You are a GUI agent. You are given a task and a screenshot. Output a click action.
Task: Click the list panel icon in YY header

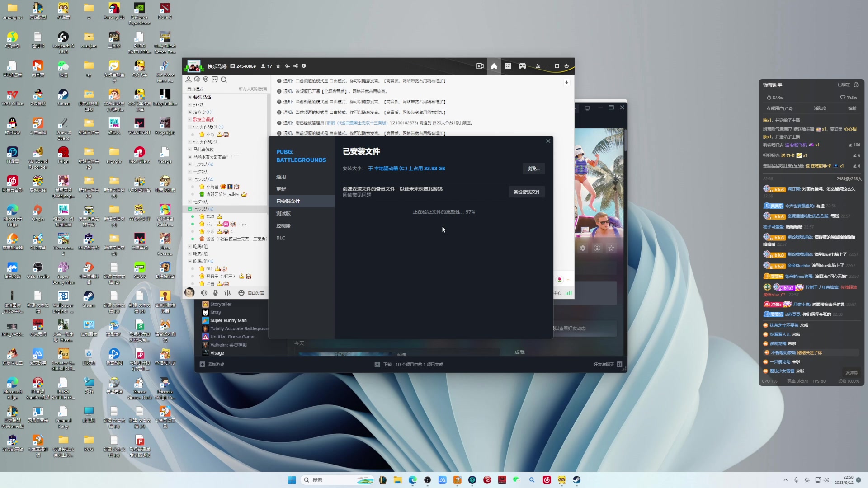click(x=508, y=66)
